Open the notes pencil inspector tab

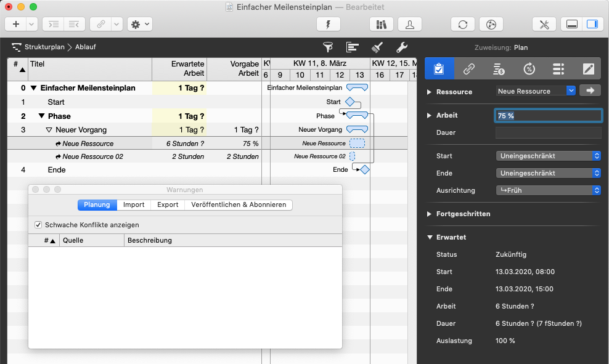pyautogui.click(x=588, y=68)
